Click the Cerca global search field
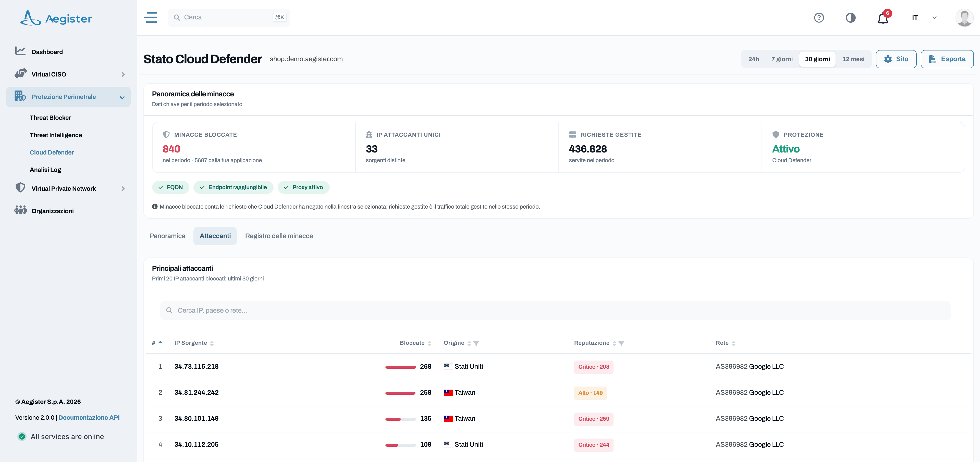This screenshot has width=980, height=462. click(229, 18)
